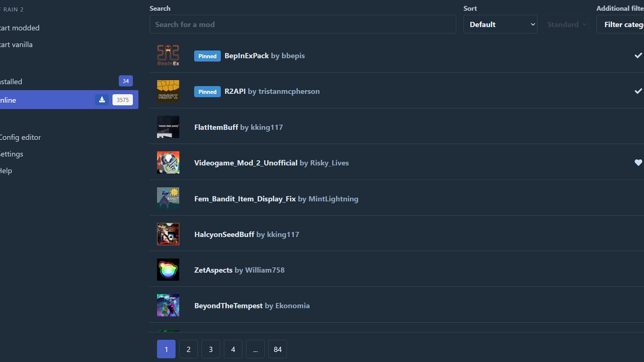The width and height of the screenshot is (644, 362).
Task: Click the Online download count badge
Action: 122,100
